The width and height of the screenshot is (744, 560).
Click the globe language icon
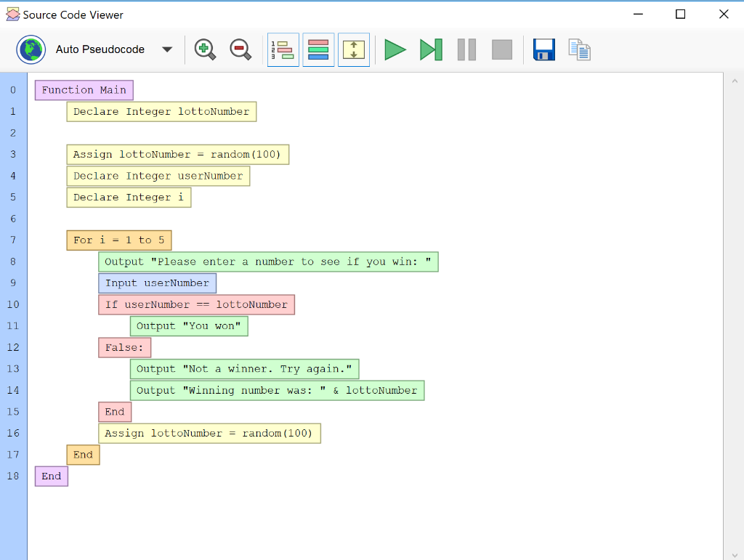[x=31, y=49]
